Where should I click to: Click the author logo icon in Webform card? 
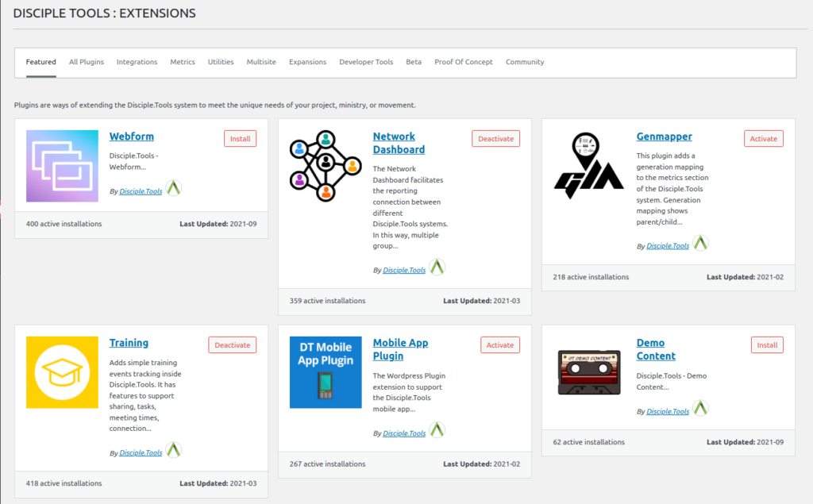(x=174, y=187)
